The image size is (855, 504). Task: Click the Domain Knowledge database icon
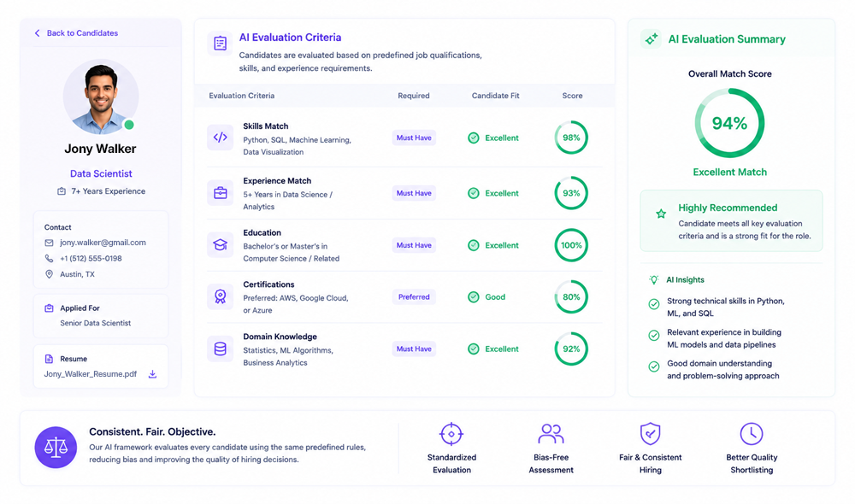pyautogui.click(x=221, y=349)
